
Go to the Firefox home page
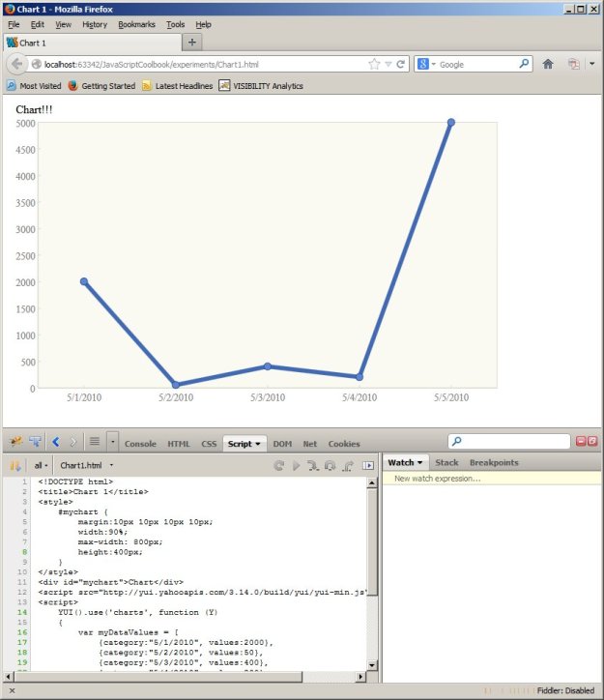point(548,65)
